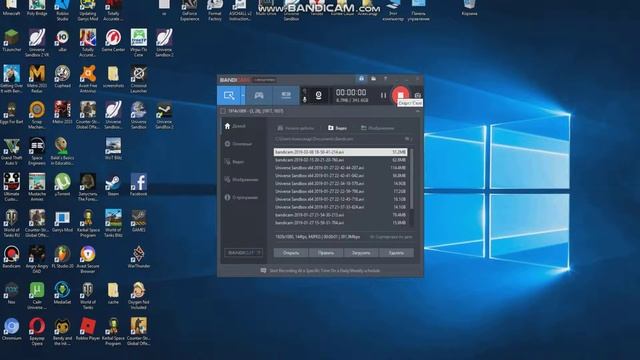Image resolution: width=640 pixels, height=360 pixels.
Task: Open Chromium desktop shortcut
Action: (x=11, y=329)
